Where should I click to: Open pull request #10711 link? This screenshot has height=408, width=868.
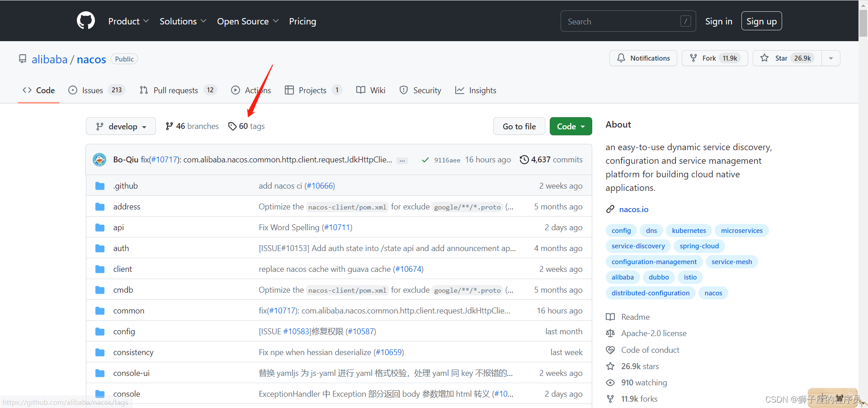(x=337, y=228)
